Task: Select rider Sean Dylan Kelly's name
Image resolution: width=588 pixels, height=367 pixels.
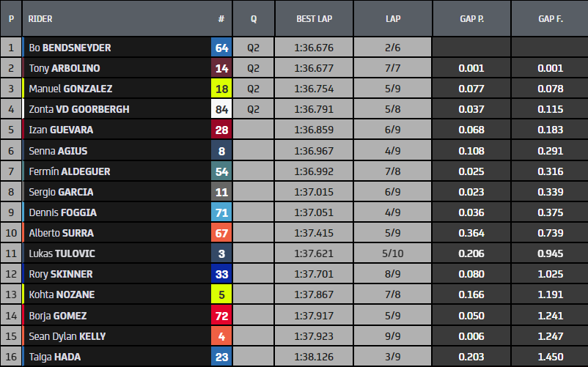Action: coord(67,336)
